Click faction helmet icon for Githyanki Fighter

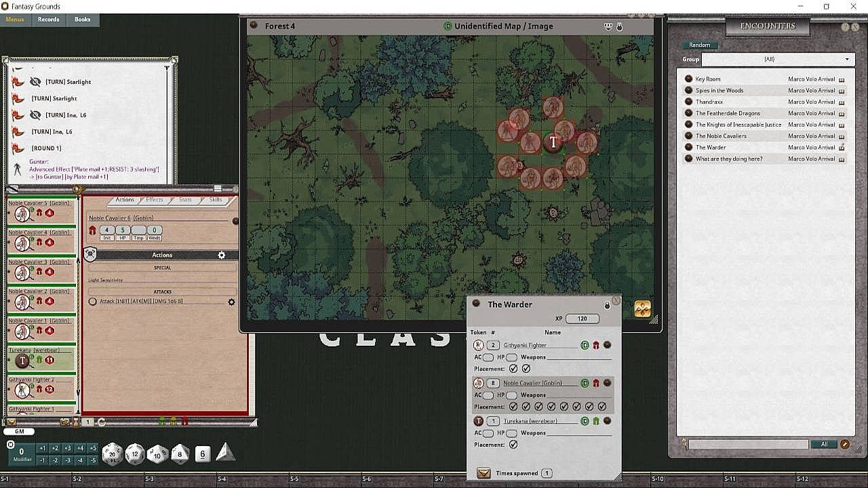pyautogui.click(x=596, y=345)
